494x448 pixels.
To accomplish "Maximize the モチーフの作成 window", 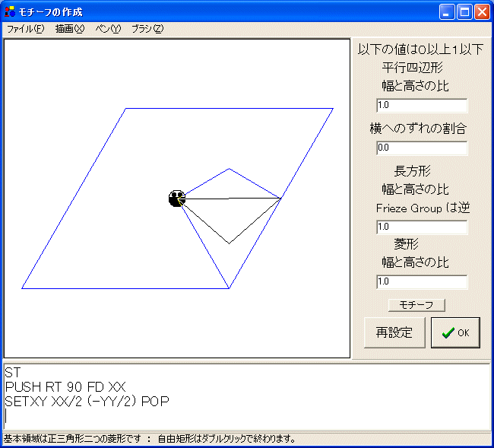I will click(464, 12).
